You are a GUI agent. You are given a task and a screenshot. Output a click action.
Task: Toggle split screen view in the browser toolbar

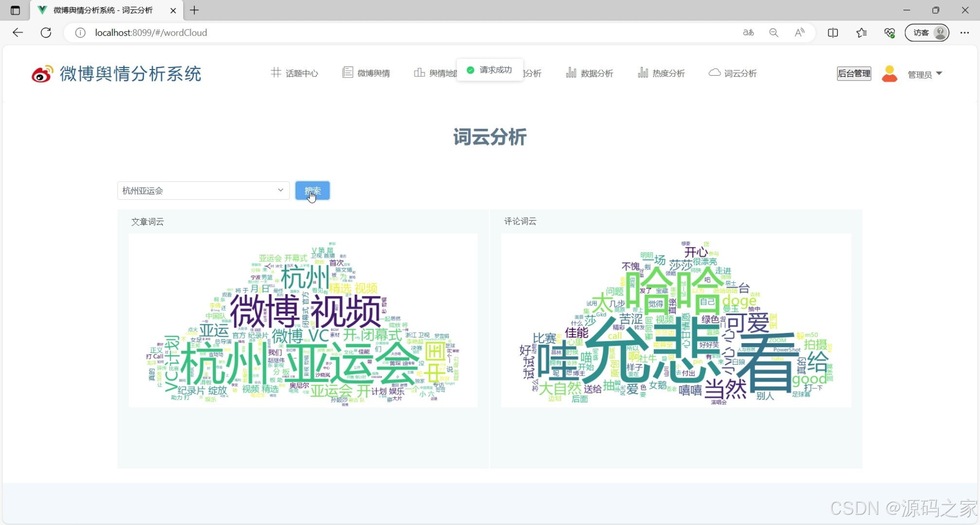click(x=833, y=33)
